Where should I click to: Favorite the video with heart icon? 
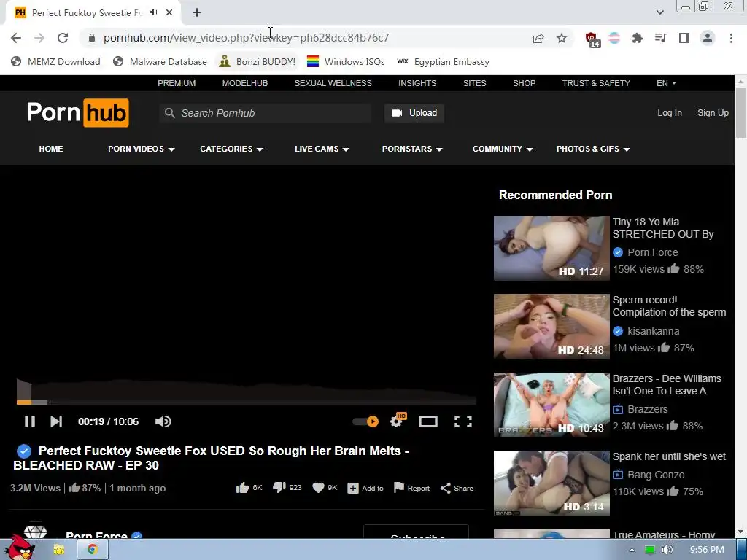click(318, 488)
